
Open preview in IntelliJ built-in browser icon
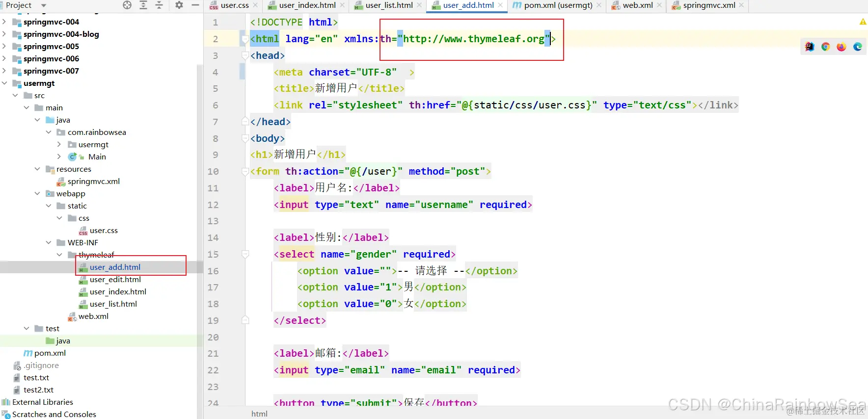[x=810, y=47]
